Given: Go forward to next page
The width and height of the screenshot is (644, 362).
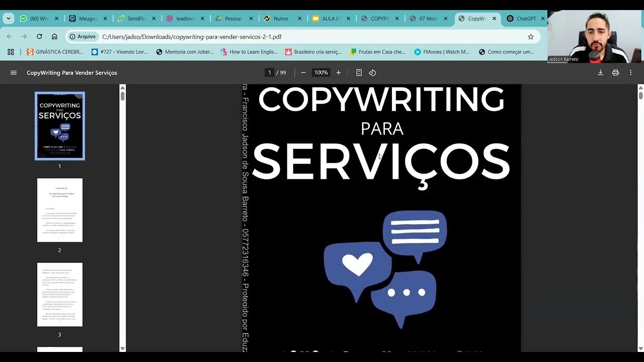Looking at the screenshot, I should (x=24, y=37).
